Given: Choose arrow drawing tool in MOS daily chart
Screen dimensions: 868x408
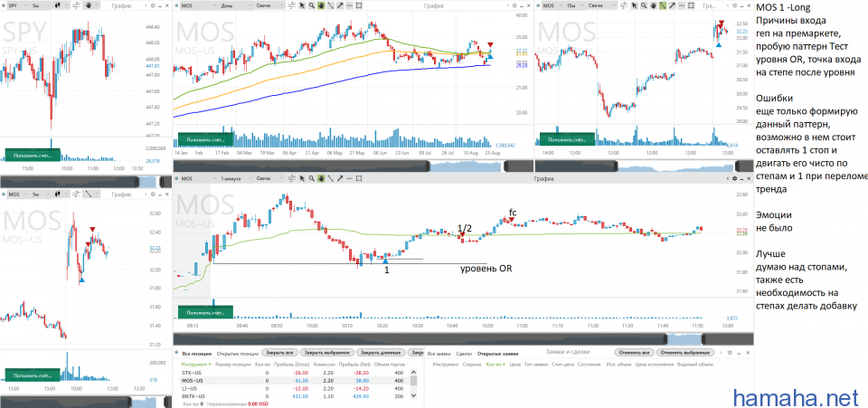Looking at the screenshot, I should pyautogui.click(x=340, y=5).
